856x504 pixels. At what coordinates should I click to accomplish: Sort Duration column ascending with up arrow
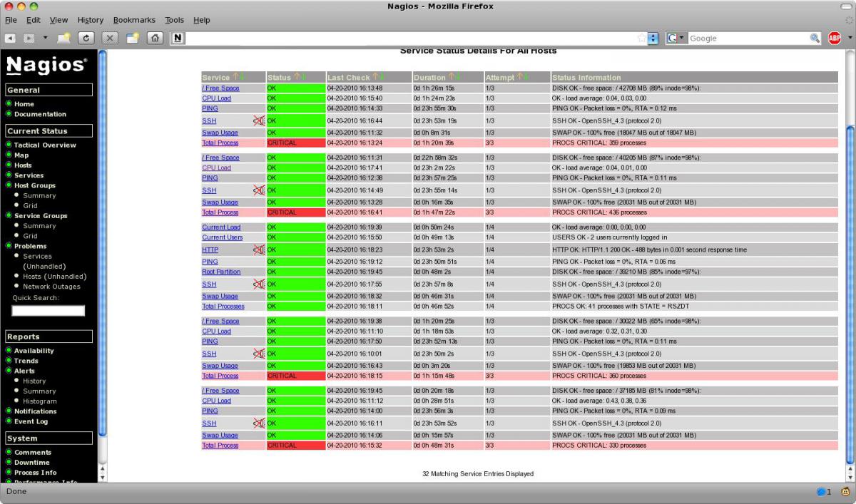click(451, 77)
